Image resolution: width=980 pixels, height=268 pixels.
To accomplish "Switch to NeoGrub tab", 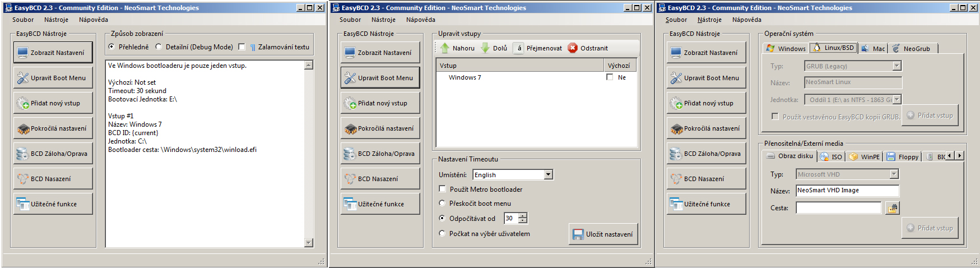I will pyautogui.click(x=912, y=49).
